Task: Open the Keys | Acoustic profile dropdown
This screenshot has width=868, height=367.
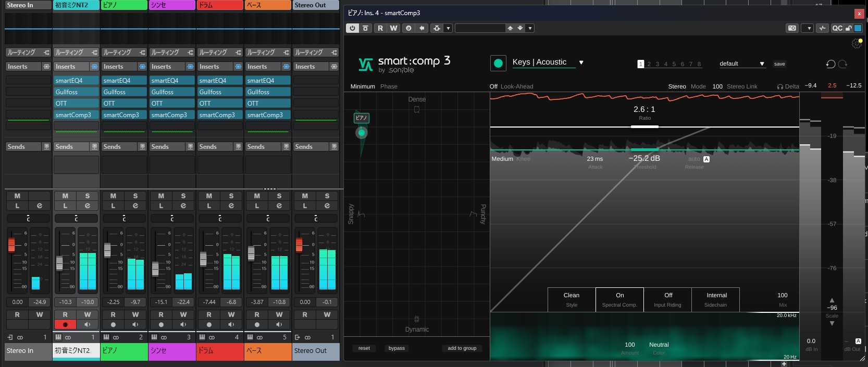Action: [581, 62]
